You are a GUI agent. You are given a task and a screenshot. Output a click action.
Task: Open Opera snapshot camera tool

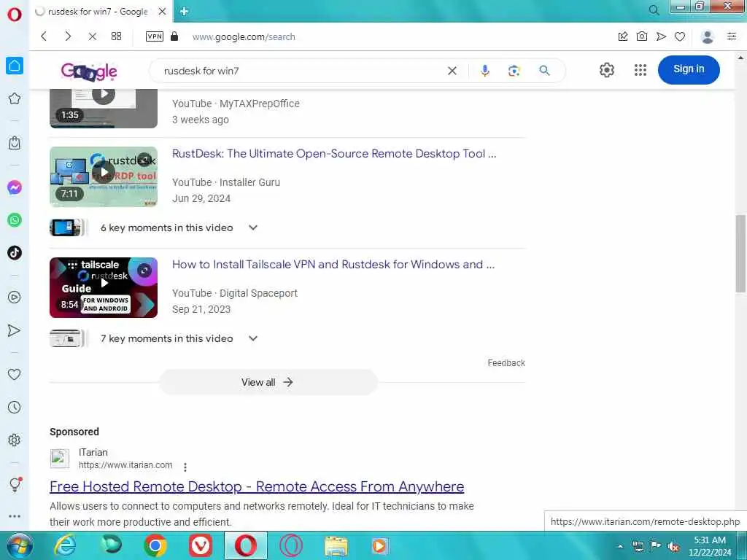pyautogui.click(x=642, y=36)
